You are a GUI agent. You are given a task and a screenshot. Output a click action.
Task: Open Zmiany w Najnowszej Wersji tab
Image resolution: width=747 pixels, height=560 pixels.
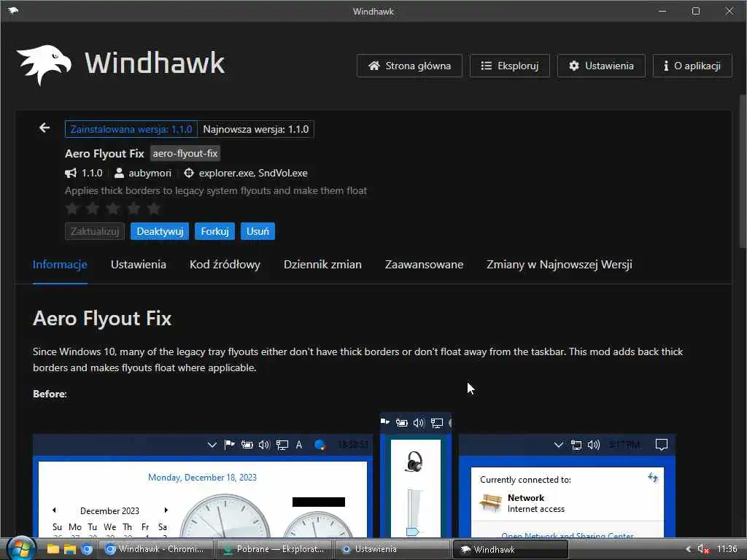tap(560, 264)
